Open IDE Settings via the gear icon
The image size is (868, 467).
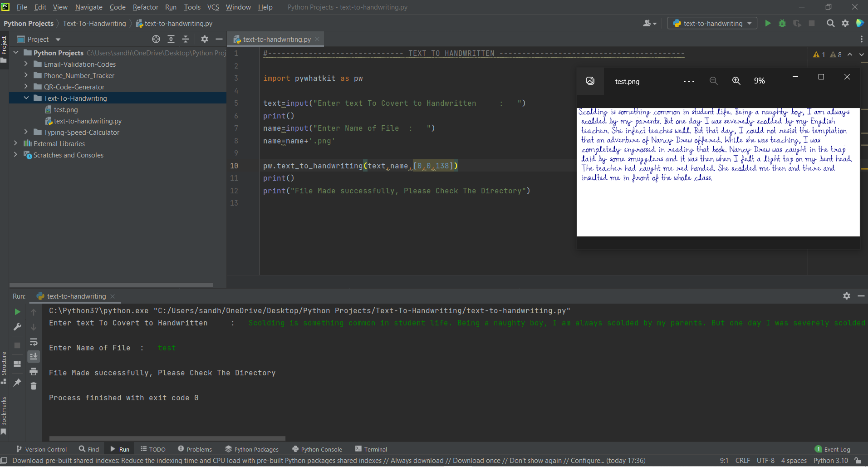[x=846, y=23]
